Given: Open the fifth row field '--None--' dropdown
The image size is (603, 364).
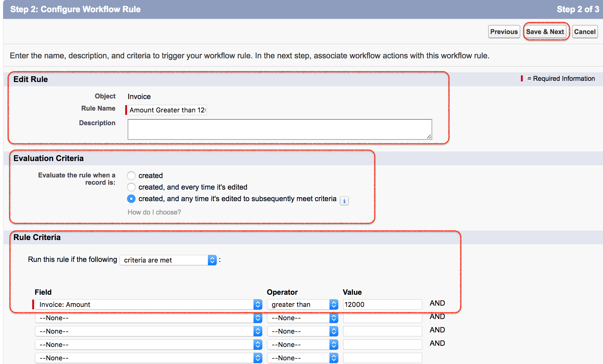Looking at the screenshot, I should click(149, 358).
